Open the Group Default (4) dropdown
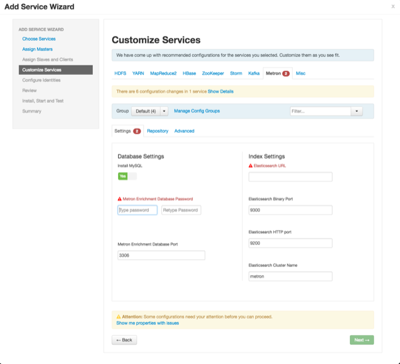The width and height of the screenshot is (400, 364). pos(146,111)
